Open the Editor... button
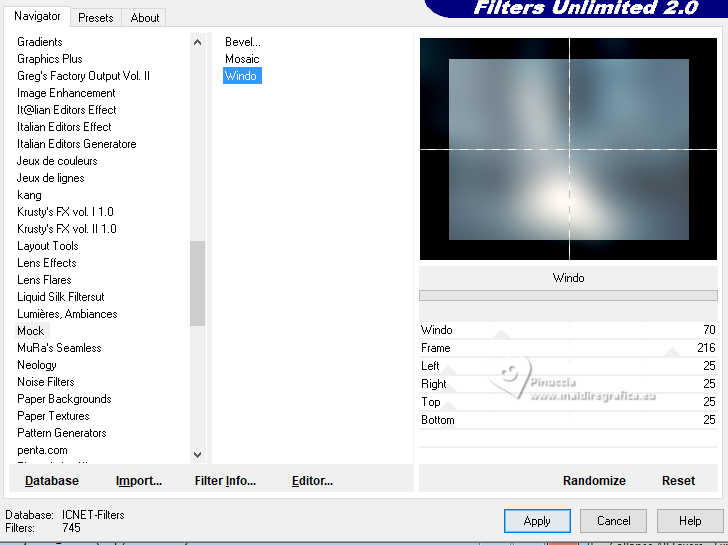 click(312, 481)
